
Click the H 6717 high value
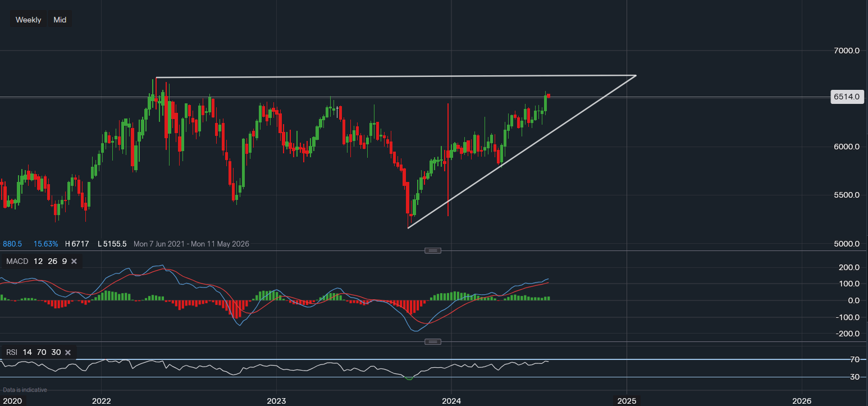(x=77, y=244)
